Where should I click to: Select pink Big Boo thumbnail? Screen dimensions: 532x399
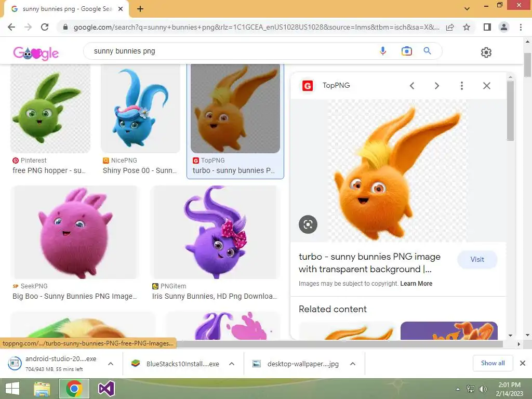(x=75, y=232)
